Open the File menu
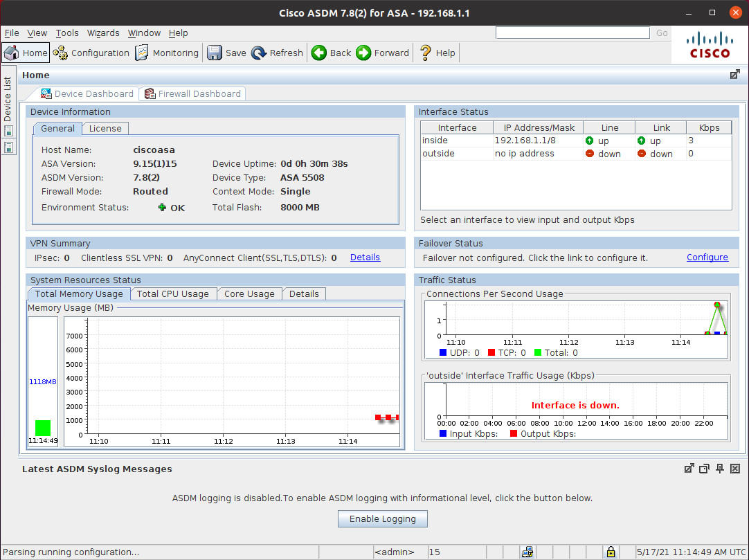 coord(12,33)
